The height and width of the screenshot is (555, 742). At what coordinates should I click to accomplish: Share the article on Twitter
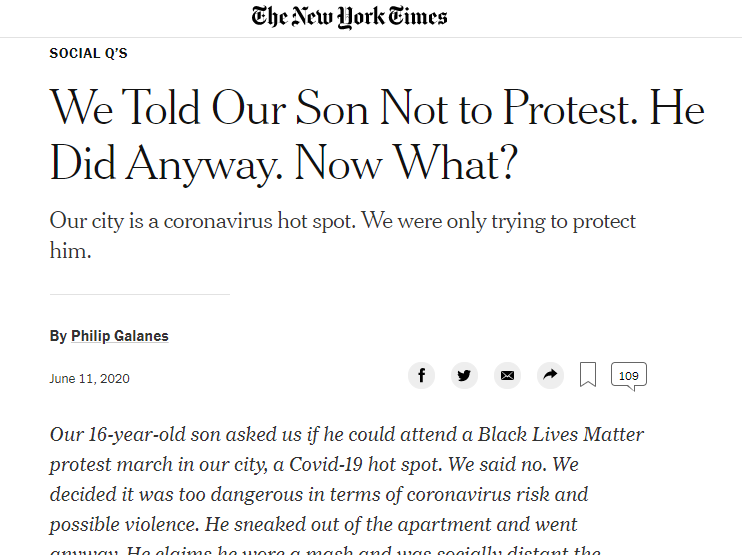point(464,376)
